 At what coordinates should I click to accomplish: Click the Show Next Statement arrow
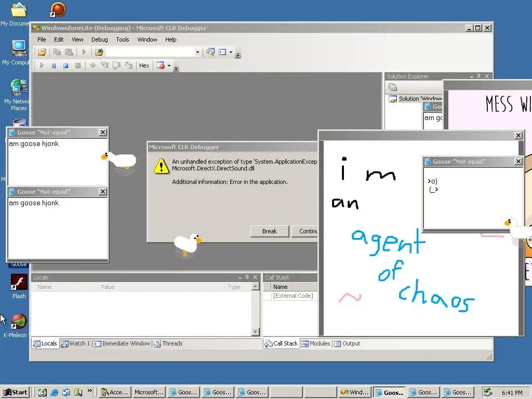click(x=92, y=65)
